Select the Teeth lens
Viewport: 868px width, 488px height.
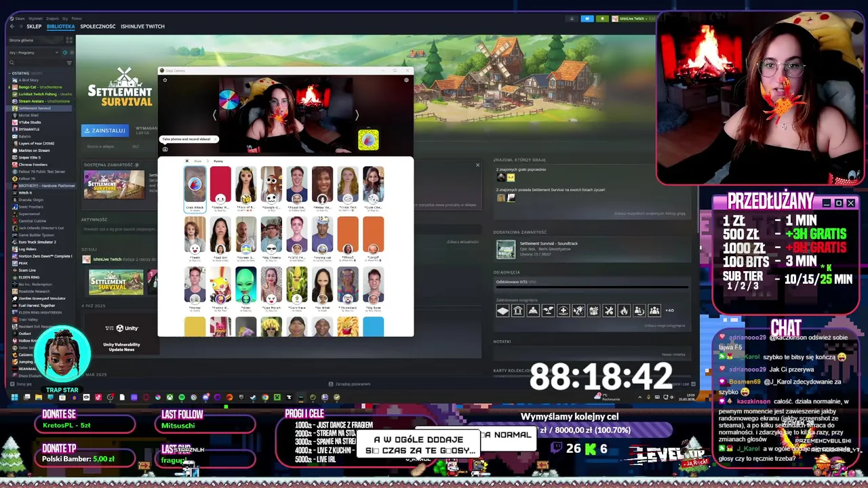click(195, 239)
